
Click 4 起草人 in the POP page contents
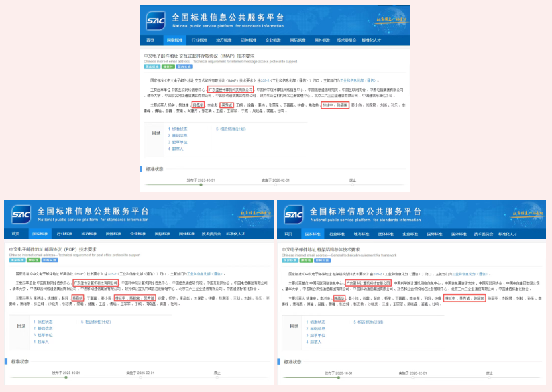tap(42, 342)
